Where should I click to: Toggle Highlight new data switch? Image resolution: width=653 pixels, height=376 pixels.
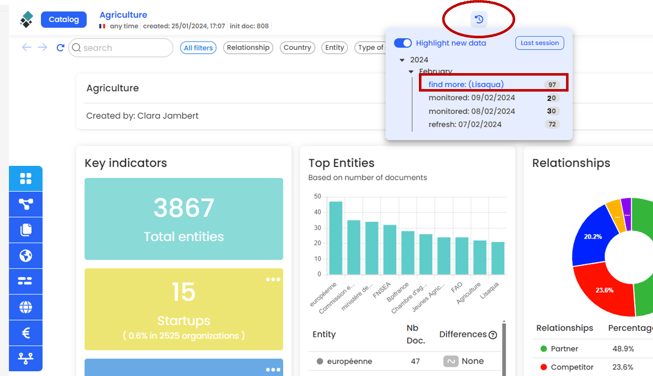(x=403, y=43)
